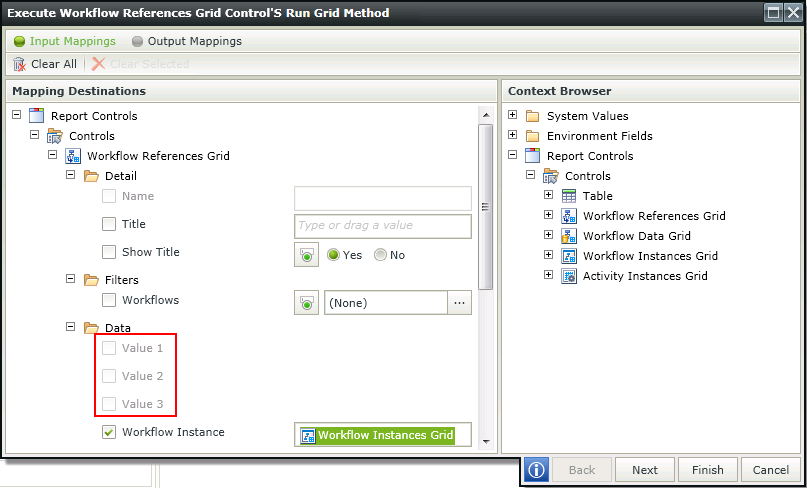Check the Value 3 checkbox
The image size is (807, 488).
pyautogui.click(x=109, y=404)
